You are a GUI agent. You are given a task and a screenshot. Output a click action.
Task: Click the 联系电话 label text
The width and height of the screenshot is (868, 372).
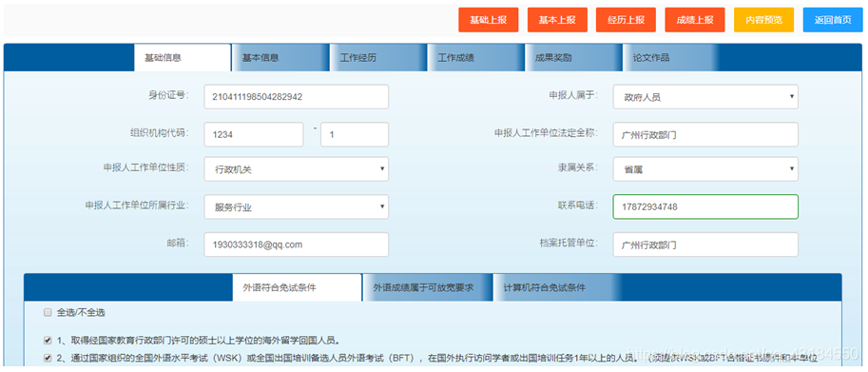578,205
